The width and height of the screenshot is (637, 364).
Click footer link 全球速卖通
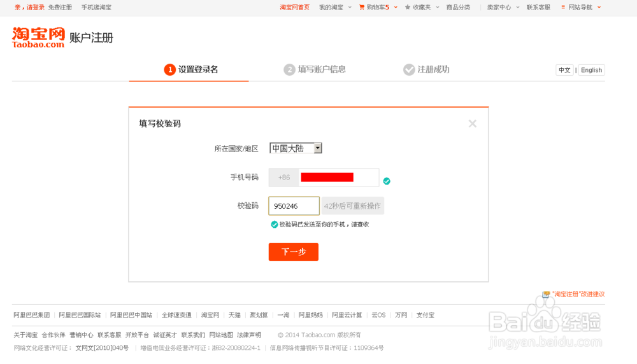pos(176,315)
